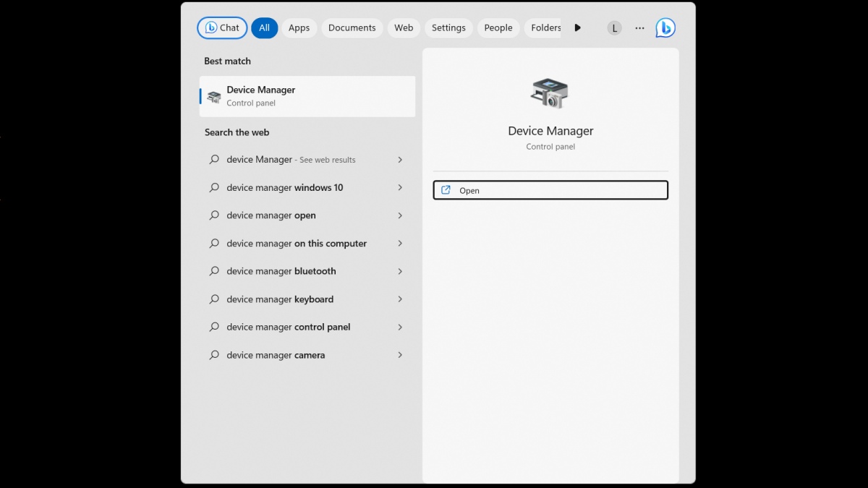Click Open in the Device Manager preview pane

click(550, 190)
